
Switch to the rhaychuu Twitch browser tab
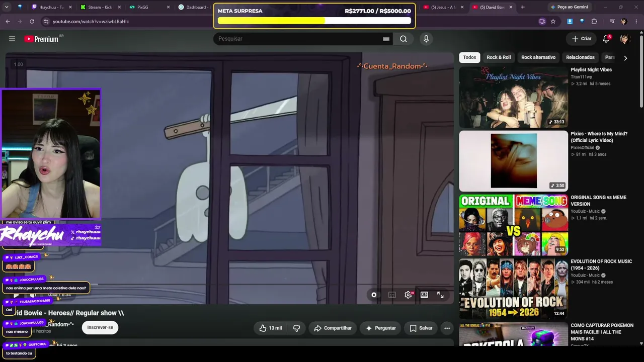coord(50,7)
